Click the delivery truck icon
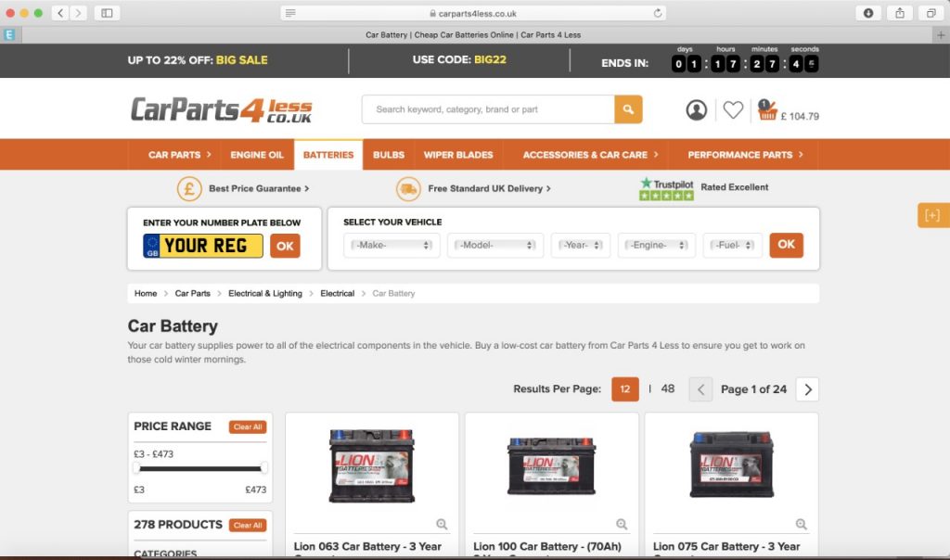 pyautogui.click(x=408, y=188)
